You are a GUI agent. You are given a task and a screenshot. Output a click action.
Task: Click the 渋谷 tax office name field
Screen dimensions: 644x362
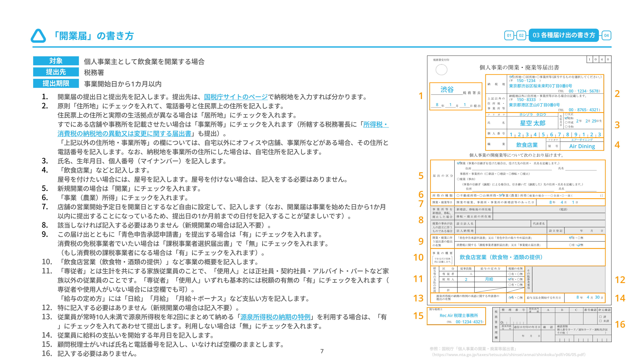tap(447, 90)
